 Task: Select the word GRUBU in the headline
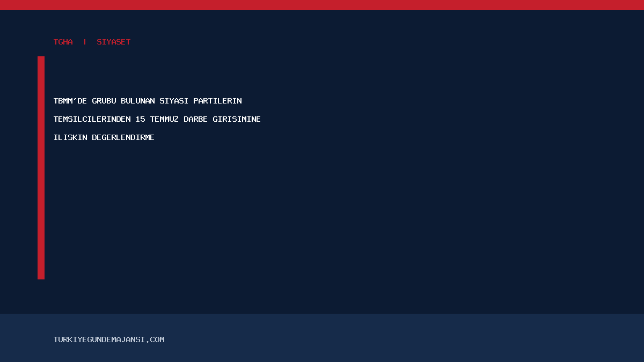(x=104, y=101)
